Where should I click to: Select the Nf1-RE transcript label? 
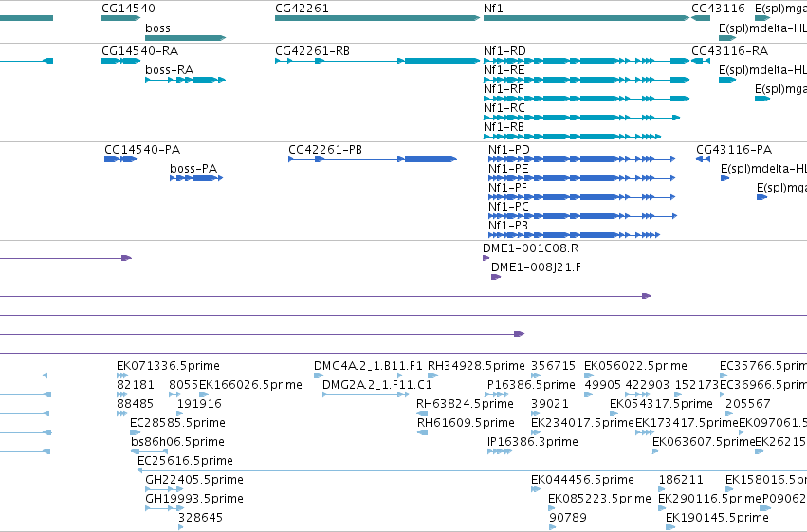(x=504, y=70)
